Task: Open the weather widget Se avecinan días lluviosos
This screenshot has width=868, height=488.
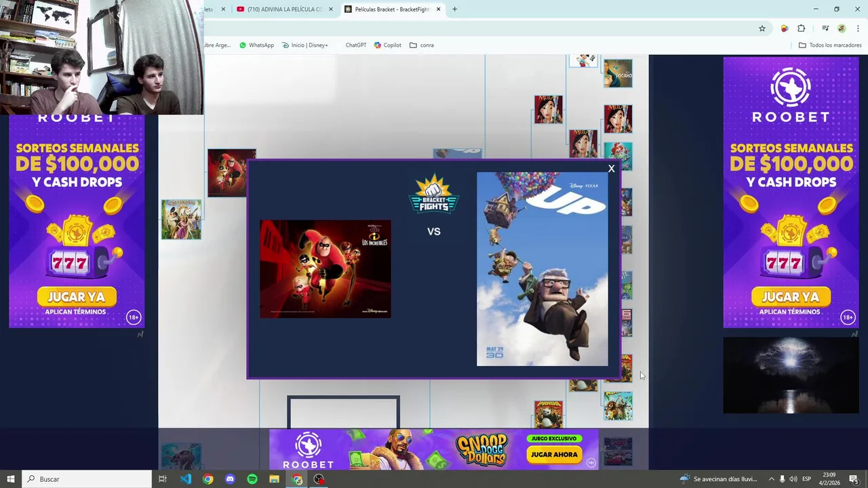Action: pyautogui.click(x=718, y=479)
